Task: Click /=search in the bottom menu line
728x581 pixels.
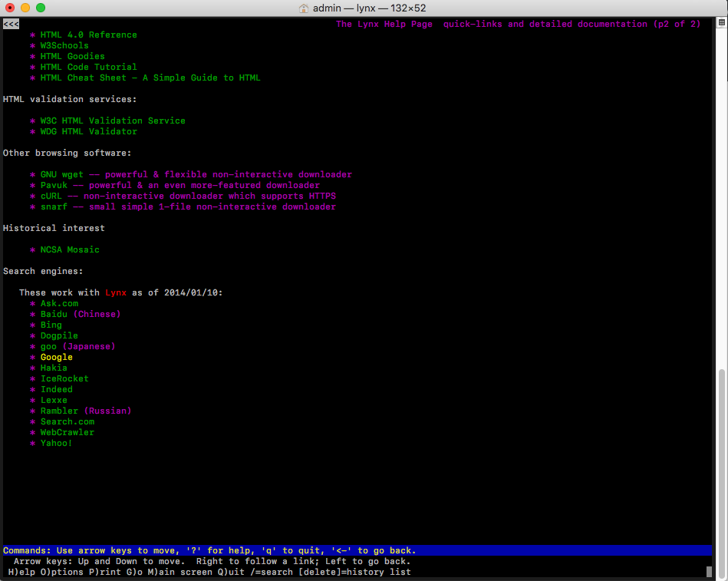Action: 272,573
